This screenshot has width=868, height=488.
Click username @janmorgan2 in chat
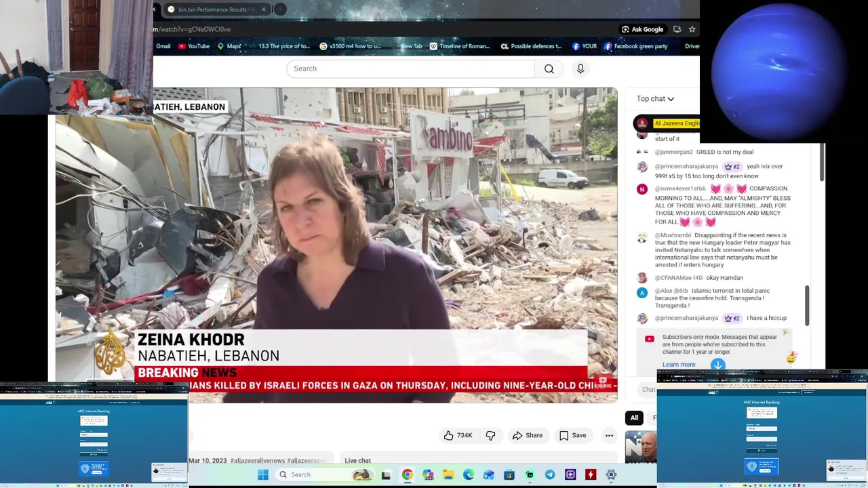674,152
